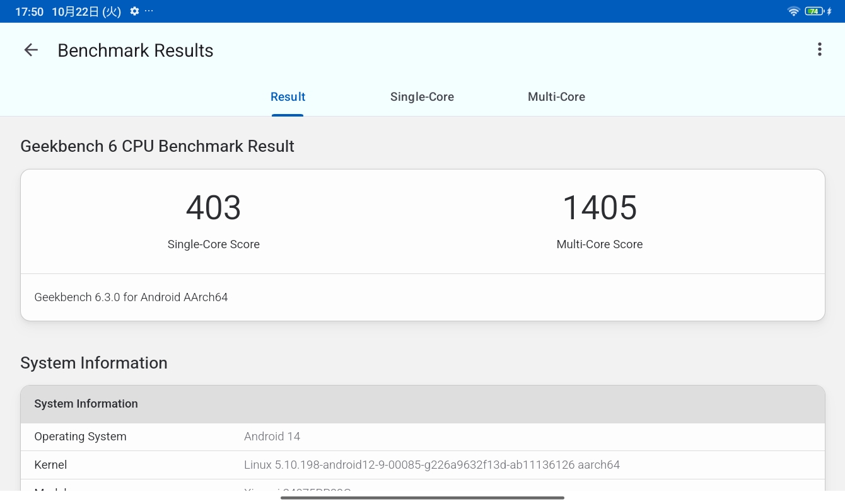
Task: Tap the Wi-Fi status icon
Action: click(x=794, y=11)
